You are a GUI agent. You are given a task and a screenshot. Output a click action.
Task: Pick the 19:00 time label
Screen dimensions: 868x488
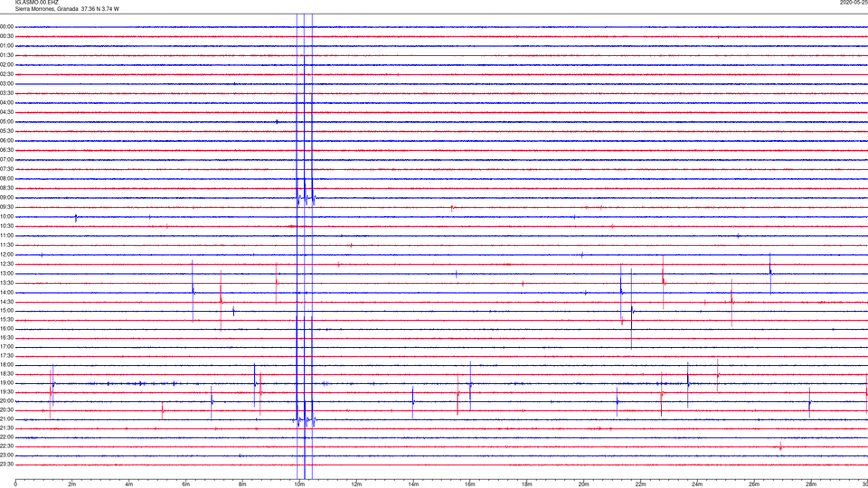point(6,383)
